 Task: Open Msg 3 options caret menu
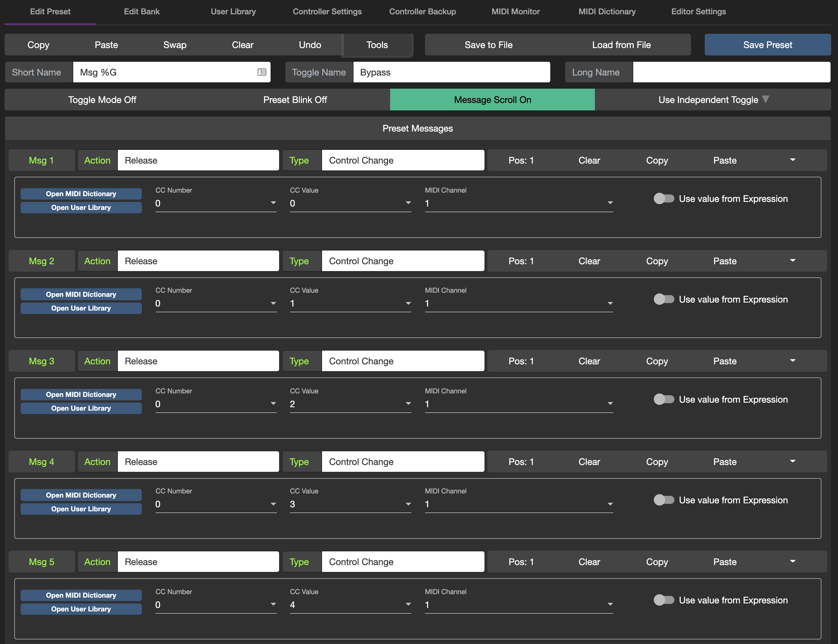(x=792, y=360)
